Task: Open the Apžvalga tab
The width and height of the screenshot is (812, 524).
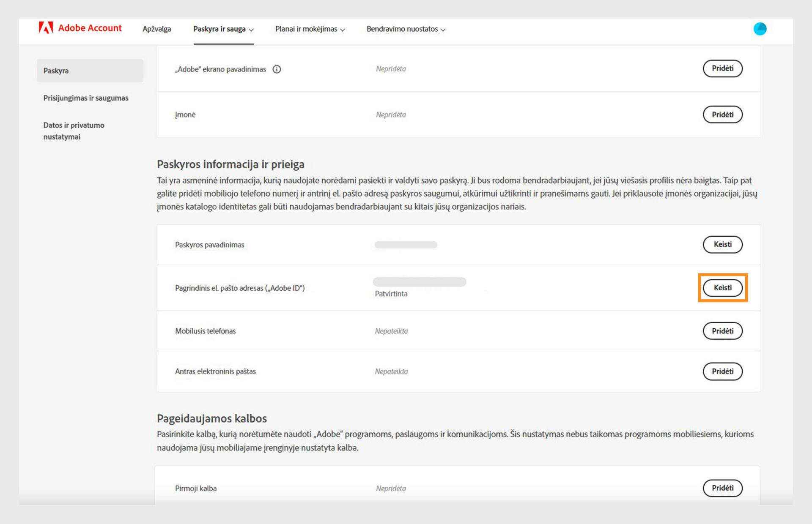Action: 157,29
